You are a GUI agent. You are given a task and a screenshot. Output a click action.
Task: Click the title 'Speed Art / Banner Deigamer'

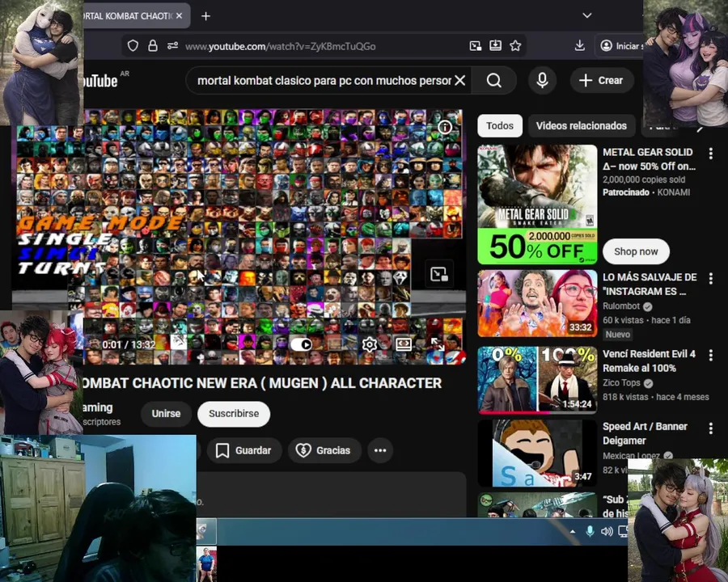645,433
